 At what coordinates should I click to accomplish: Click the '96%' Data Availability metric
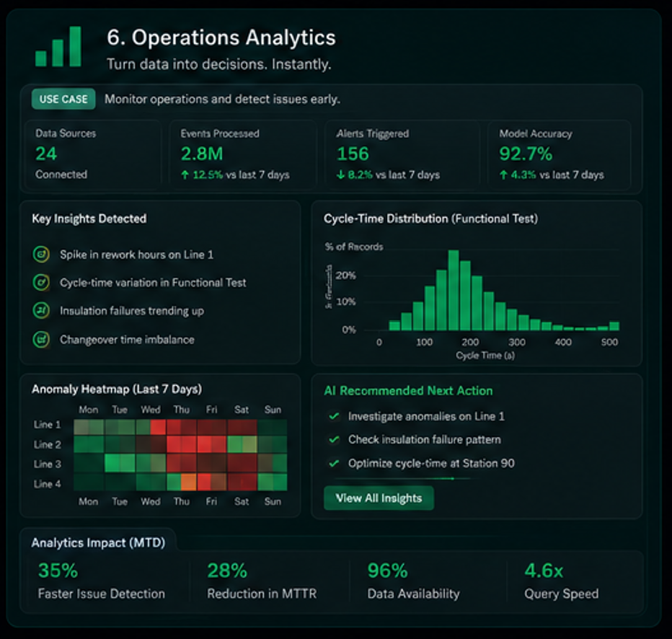(387, 570)
